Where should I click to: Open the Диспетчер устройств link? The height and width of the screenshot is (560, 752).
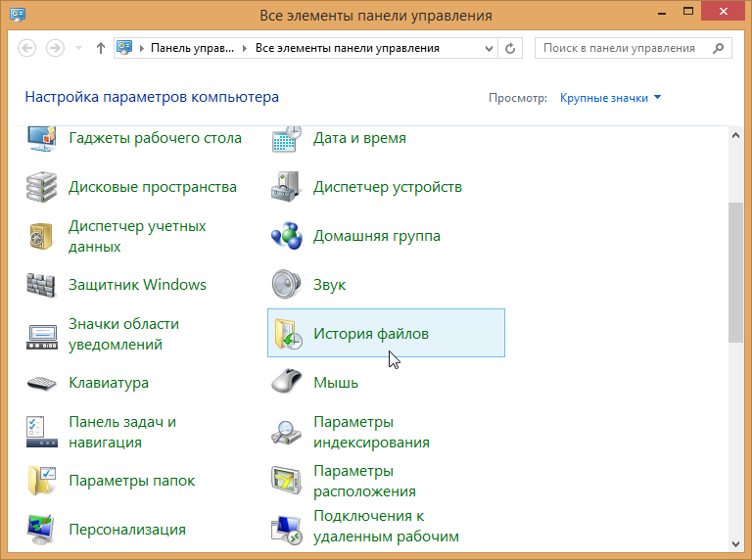[388, 187]
